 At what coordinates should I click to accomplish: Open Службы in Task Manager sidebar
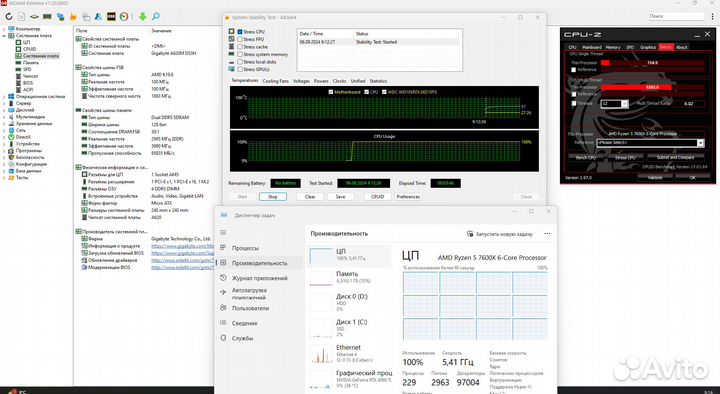coord(242,338)
